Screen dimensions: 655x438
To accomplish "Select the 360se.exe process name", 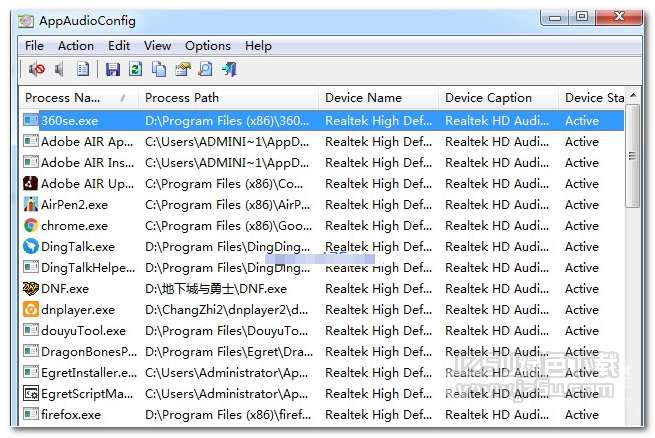I will tap(69, 121).
